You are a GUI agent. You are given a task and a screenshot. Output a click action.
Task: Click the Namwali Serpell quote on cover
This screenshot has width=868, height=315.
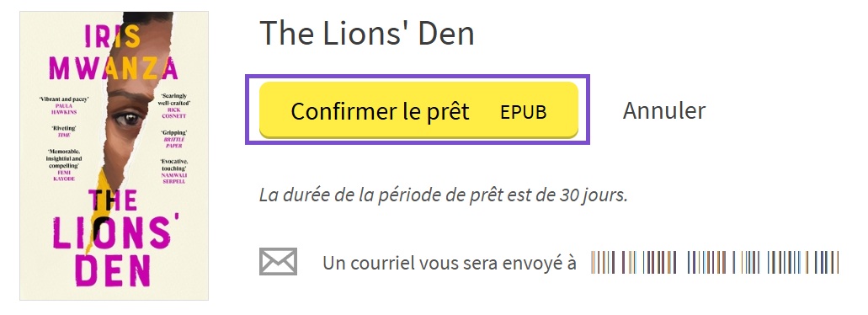[x=174, y=171]
